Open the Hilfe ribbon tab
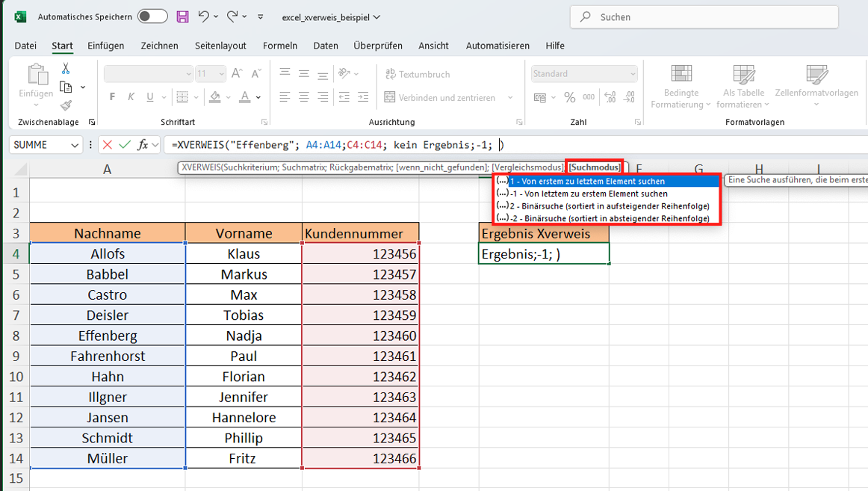This screenshot has width=868, height=491. (555, 46)
